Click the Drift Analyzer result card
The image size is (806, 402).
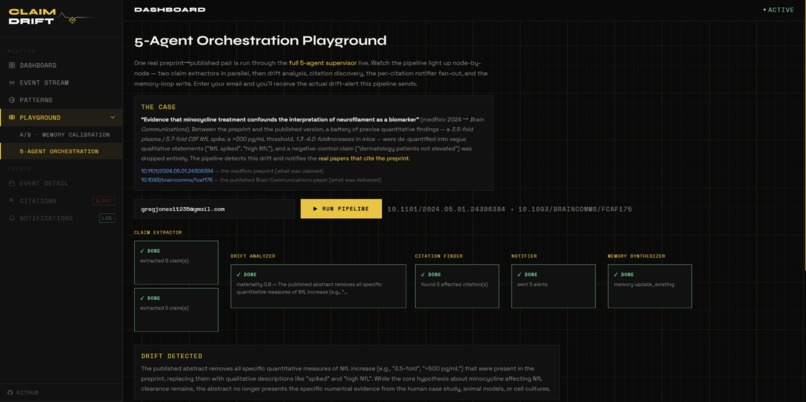coord(318,286)
